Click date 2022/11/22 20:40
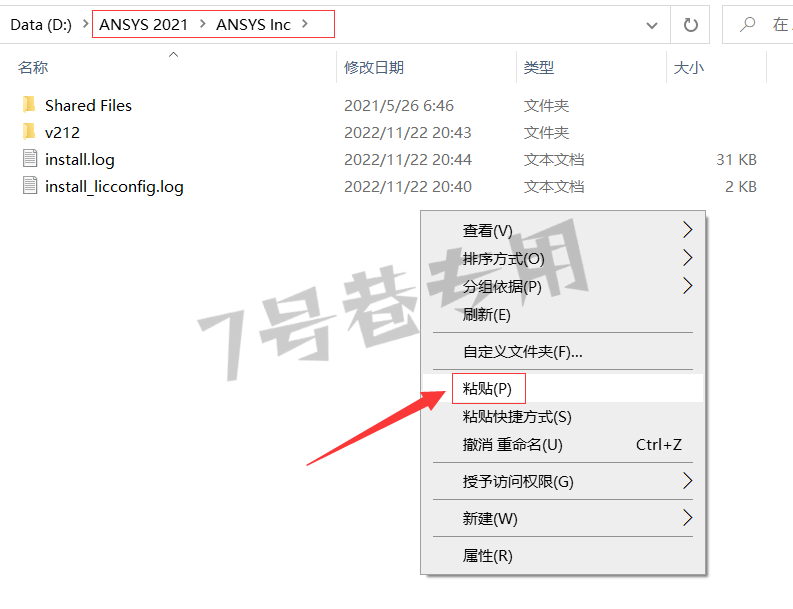The width and height of the screenshot is (793, 609). point(408,187)
